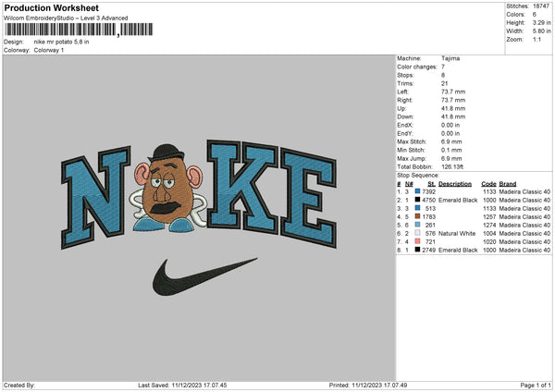Click the Production Worksheet title

(x=52, y=8)
